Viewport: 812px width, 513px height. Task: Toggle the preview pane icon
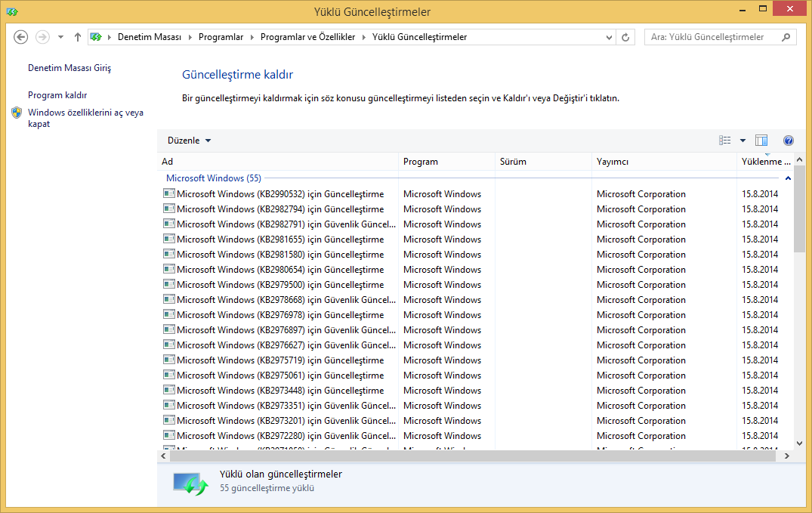tap(761, 141)
